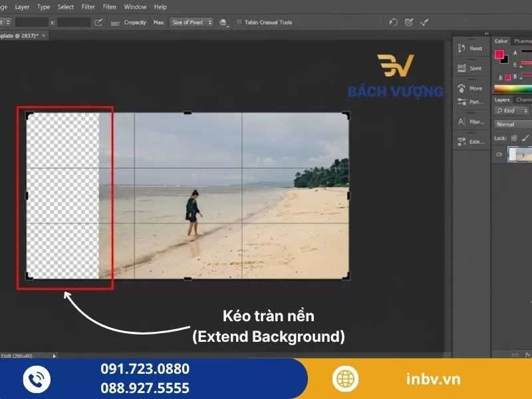This screenshot has height=399, width=532.
Task: Click the small red swatch beside B slider
Action: tap(508, 77)
